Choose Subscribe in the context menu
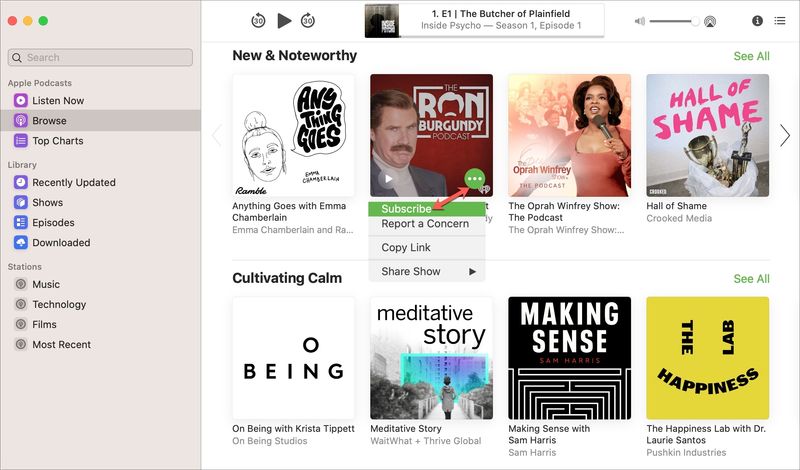This screenshot has height=470, width=800. point(427,209)
